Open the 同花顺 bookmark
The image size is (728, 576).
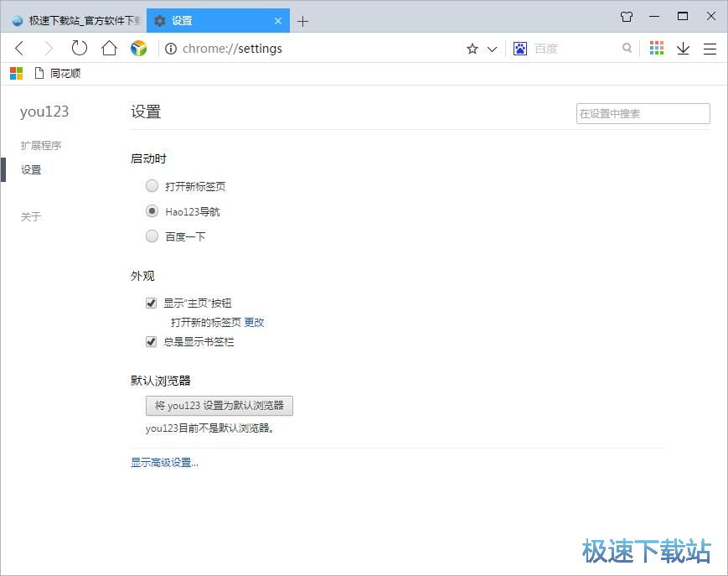58,74
